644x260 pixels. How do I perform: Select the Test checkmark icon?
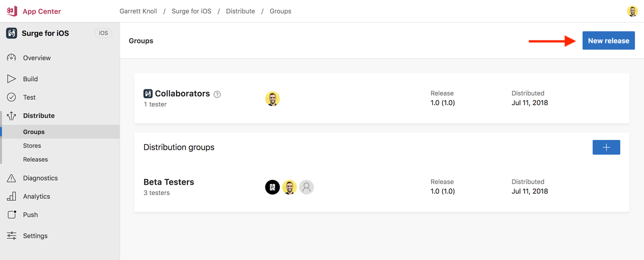coord(11,97)
